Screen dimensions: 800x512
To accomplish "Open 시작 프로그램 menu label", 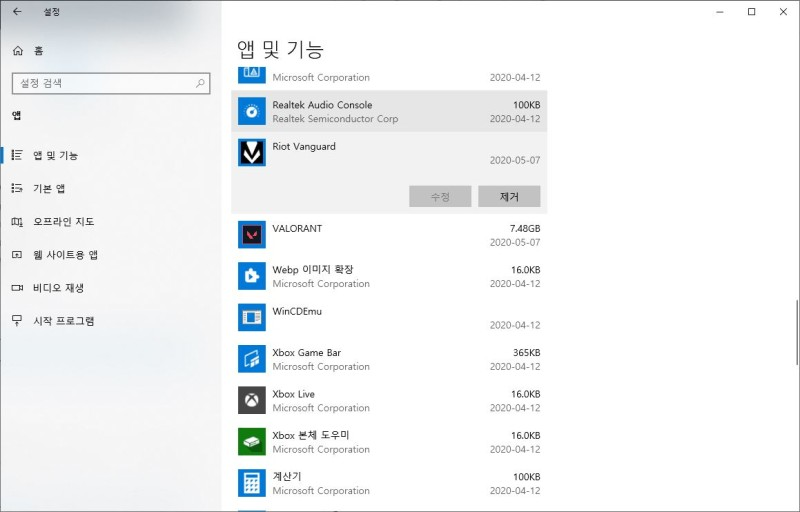I will [x=64, y=321].
